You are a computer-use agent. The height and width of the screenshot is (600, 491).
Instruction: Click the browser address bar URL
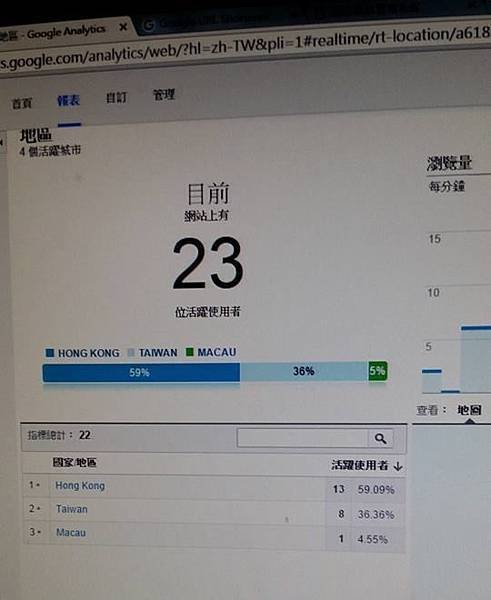pos(245,49)
